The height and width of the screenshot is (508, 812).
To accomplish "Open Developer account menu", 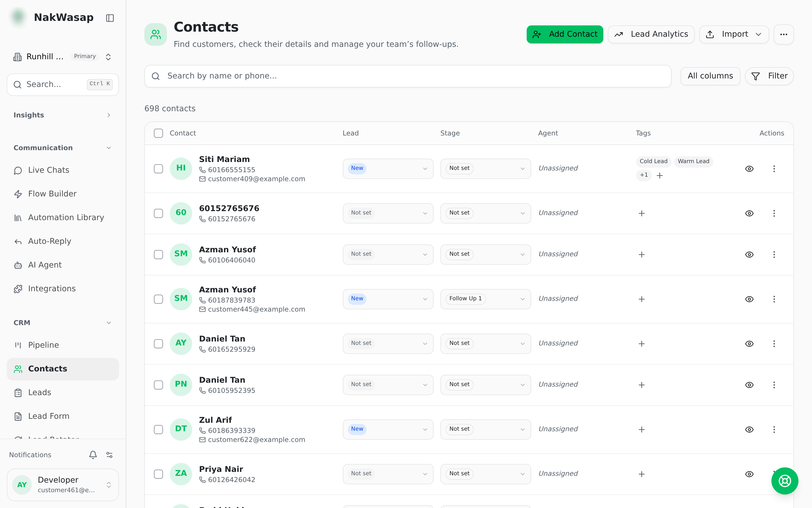I will click(63, 485).
